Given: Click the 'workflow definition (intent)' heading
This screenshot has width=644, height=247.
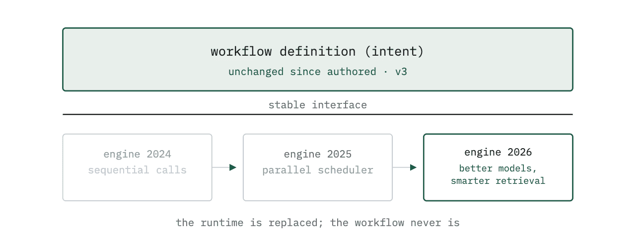Looking at the screenshot, I should (318, 51).
